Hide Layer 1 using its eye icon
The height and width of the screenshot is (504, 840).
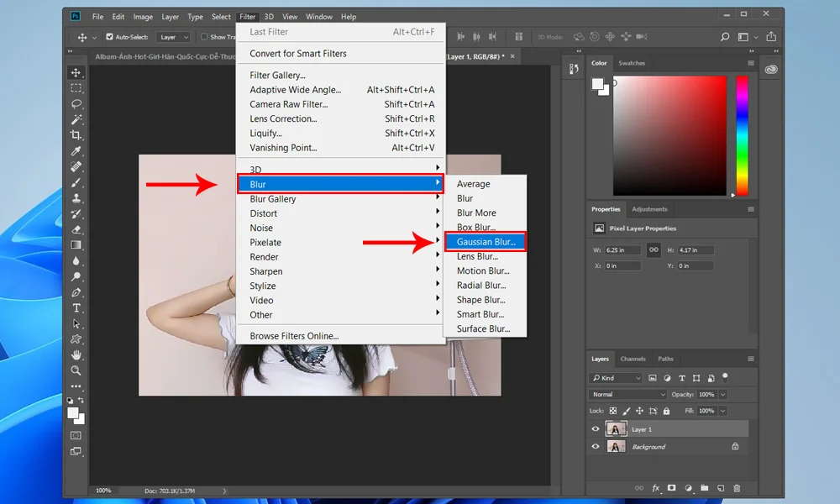596,429
